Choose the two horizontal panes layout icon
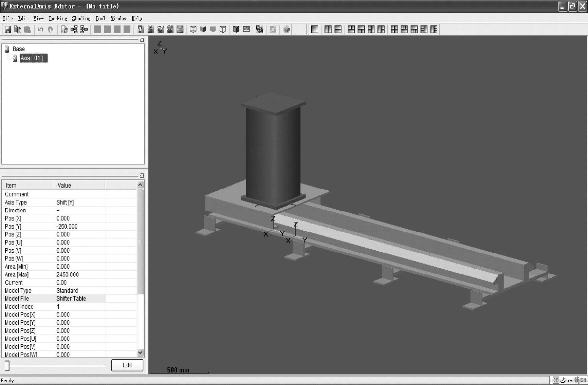This screenshot has width=588, height=385. [338, 30]
